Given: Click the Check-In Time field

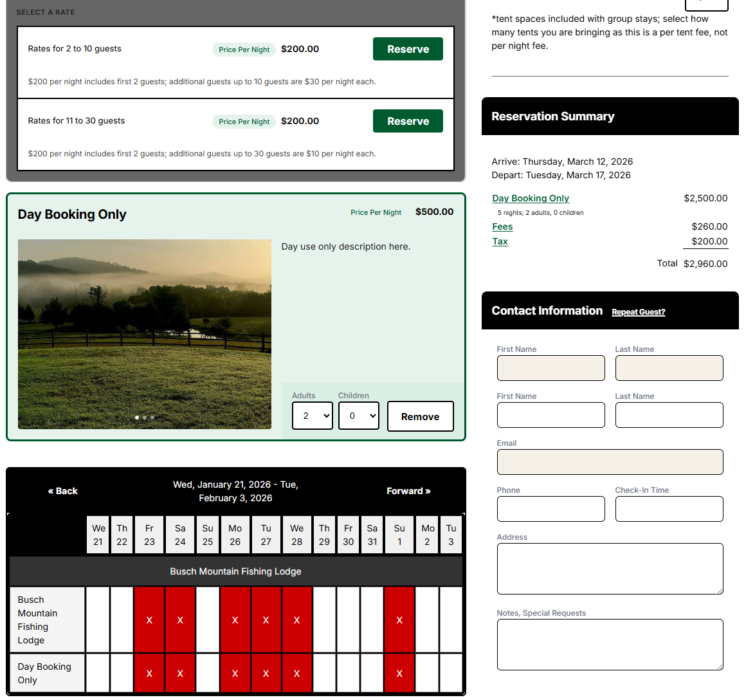Looking at the screenshot, I should pos(668,509).
